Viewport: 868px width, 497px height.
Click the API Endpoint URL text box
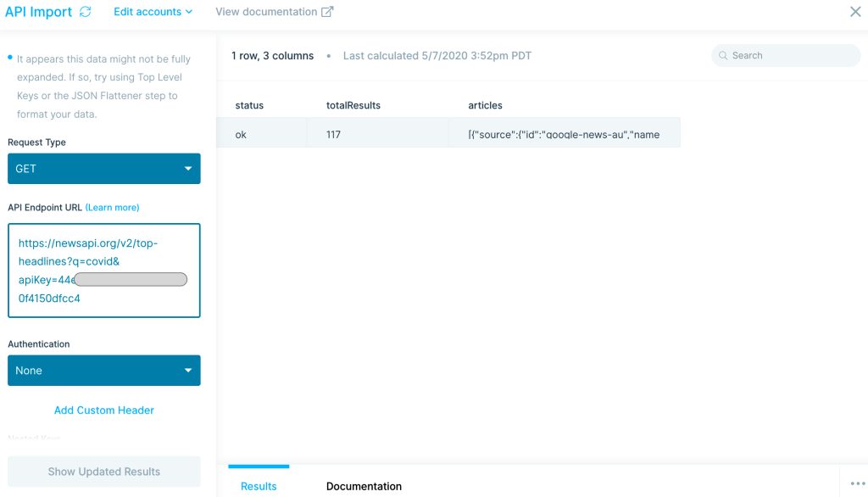103,271
